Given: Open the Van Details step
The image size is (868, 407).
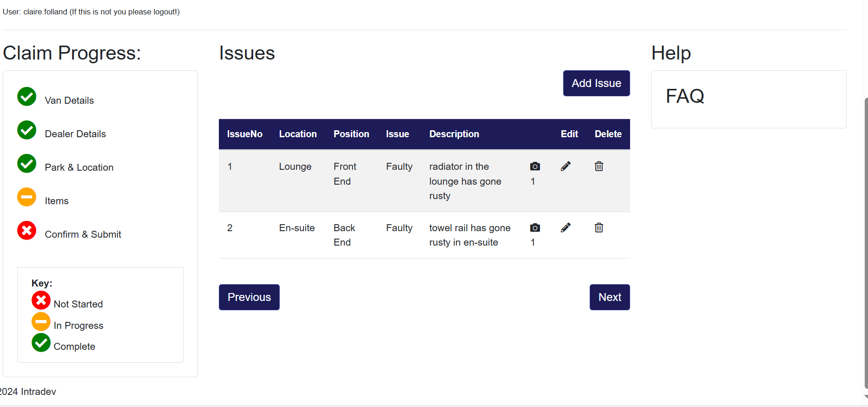Looking at the screenshot, I should point(69,100).
